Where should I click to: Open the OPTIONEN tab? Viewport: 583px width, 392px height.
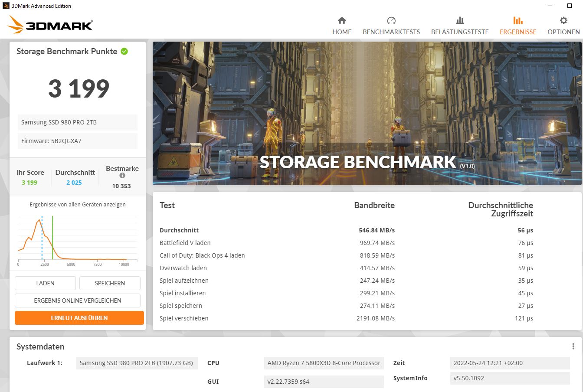(563, 26)
